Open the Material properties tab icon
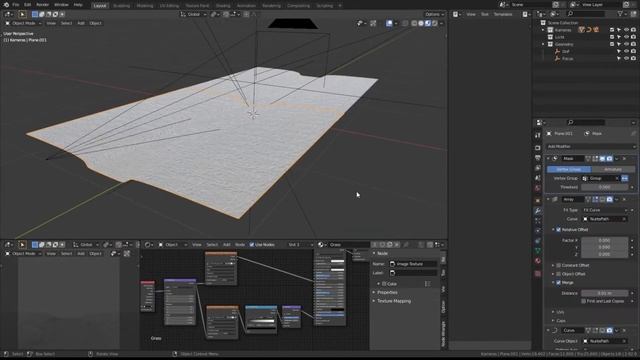This screenshot has height=360, width=640. coord(538,261)
